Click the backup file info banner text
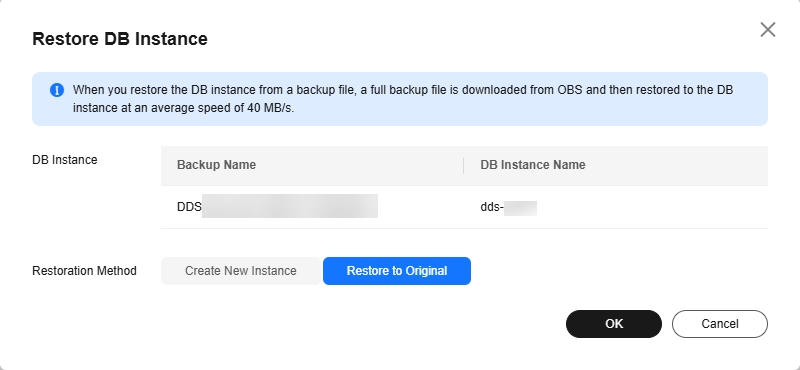Viewport: 800px width, 370px height. pyautogui.click(x=403, y=99)
